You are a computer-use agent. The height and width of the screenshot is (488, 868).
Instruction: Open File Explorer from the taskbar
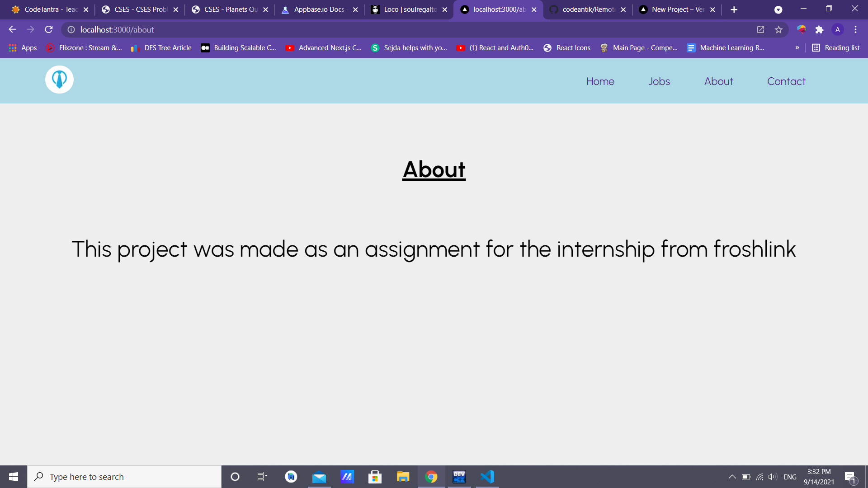click(x=403, y=477)
